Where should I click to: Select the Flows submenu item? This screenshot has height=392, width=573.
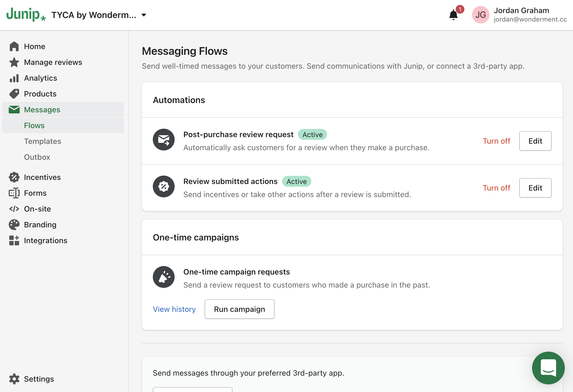click(63, 125)
